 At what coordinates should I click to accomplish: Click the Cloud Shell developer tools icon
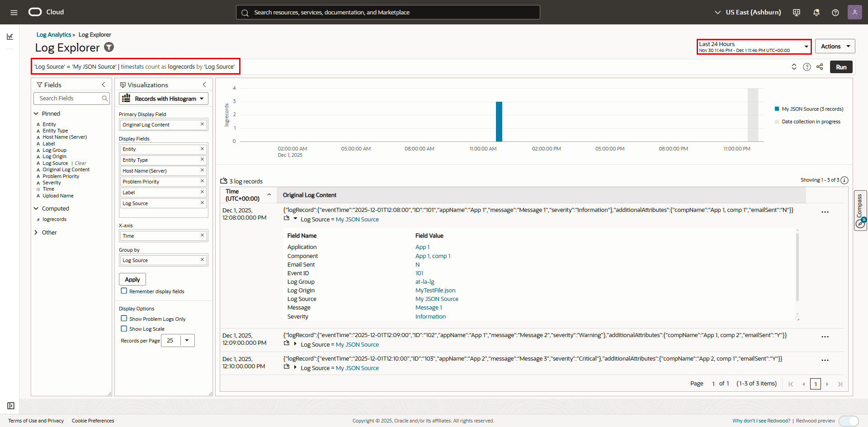pyautogui.click(x=797, y=12)
